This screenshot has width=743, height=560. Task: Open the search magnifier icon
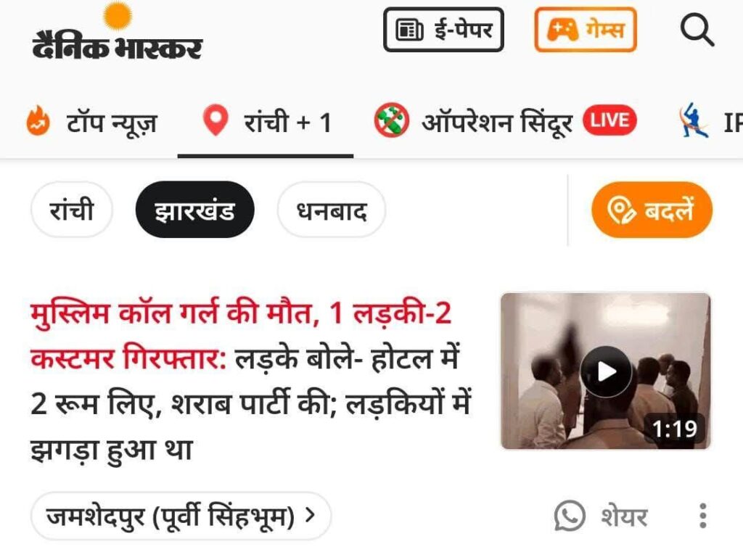(x=697, y=30)
